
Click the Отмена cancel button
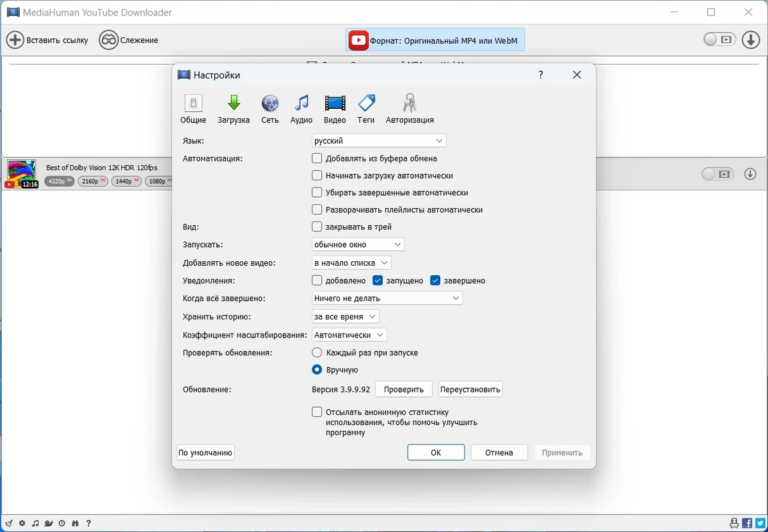(x=499, y=453)
